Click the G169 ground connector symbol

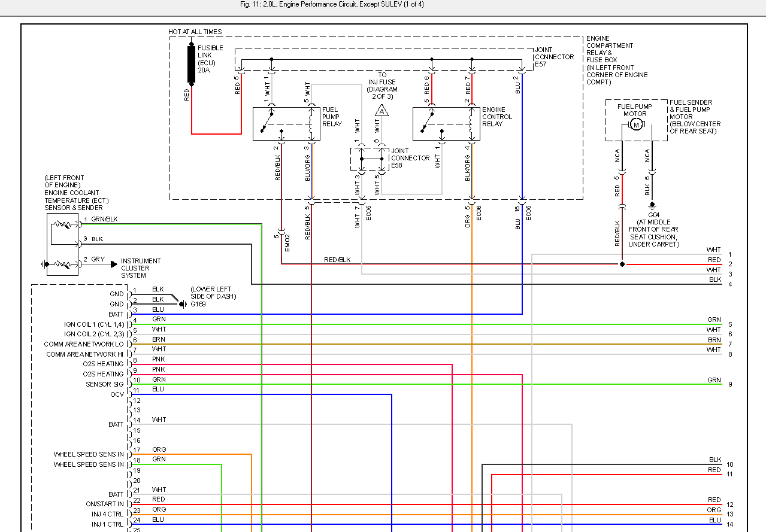pyautogui.click(x=183, y=303)
